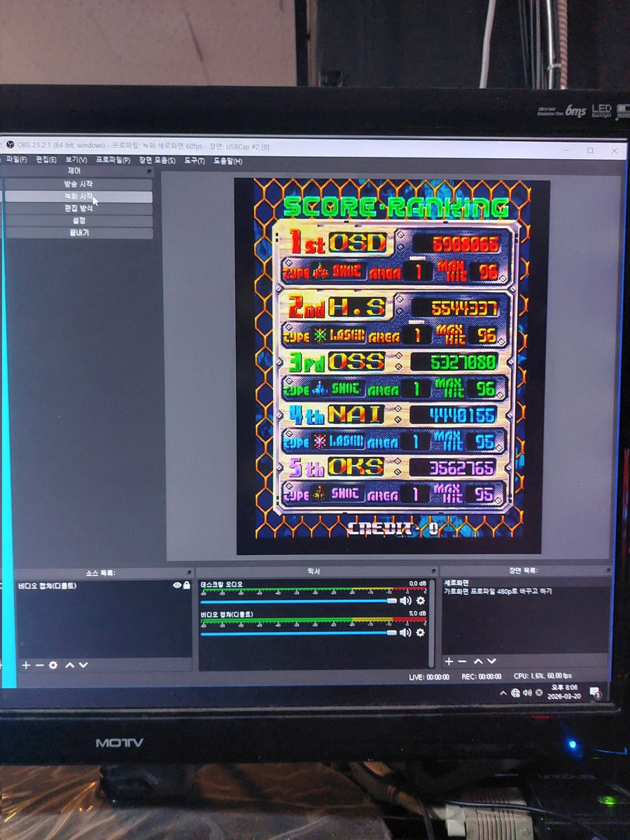This screenshot has width=630, height=840.
Task: Open the 장면 모음(S) menu
Action: pyautogui.click(x=157, y=161)
